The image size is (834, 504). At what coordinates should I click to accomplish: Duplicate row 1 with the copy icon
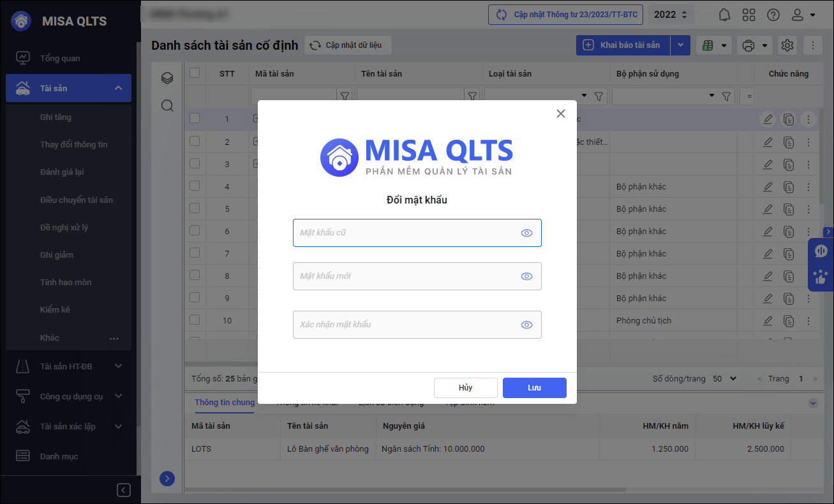tap(789, 119)
